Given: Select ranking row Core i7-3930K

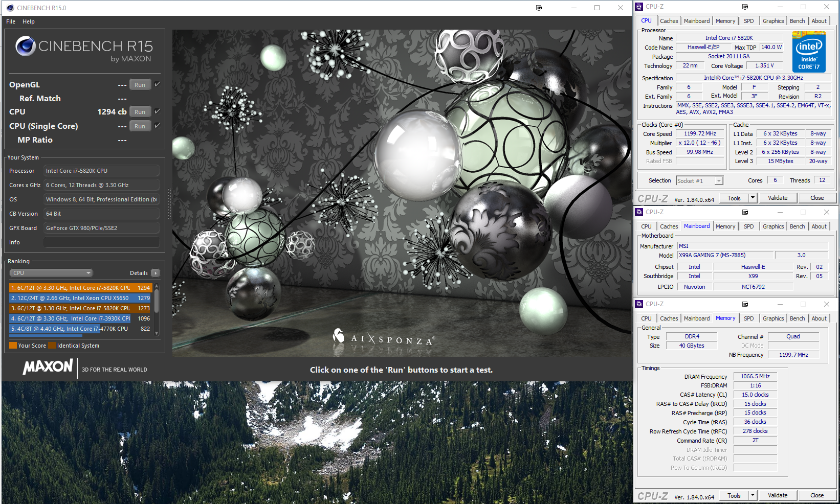Looking at the screenshot, I should click(80, 318).
